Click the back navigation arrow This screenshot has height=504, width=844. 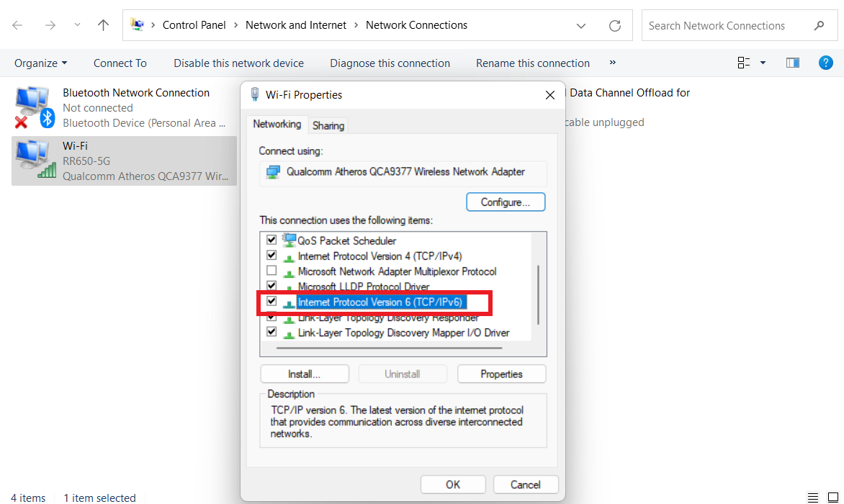tap(16, 24)
